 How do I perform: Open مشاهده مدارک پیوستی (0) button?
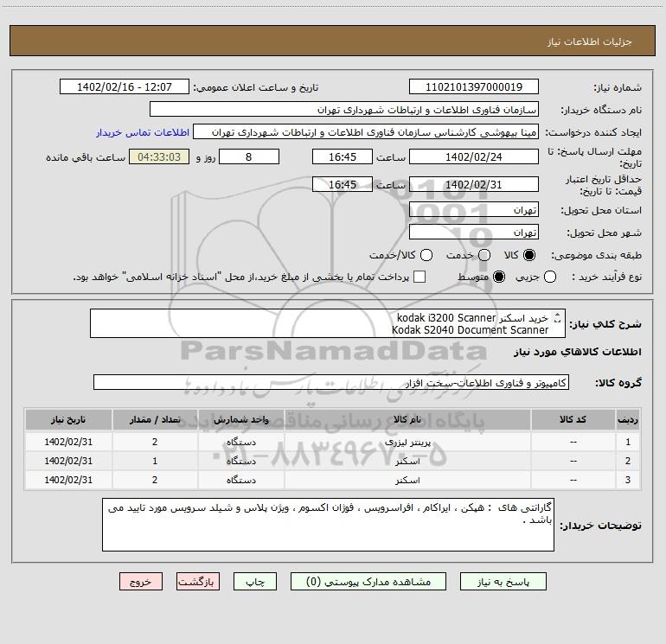[368, 582]
